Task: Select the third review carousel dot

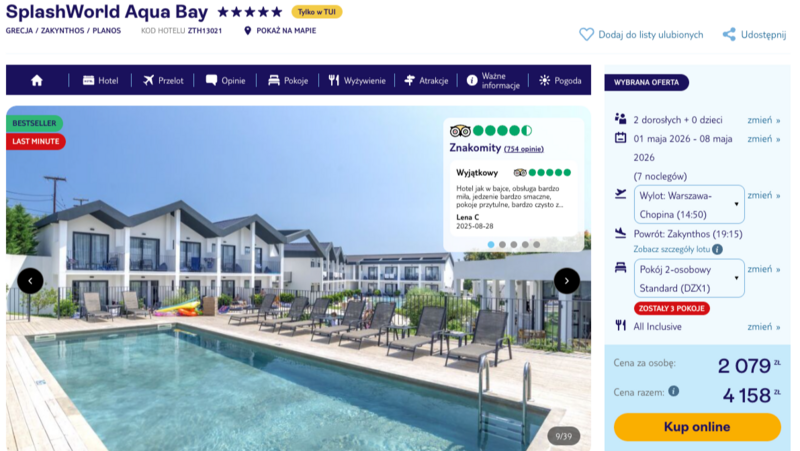Action: [x=514, y=244]
